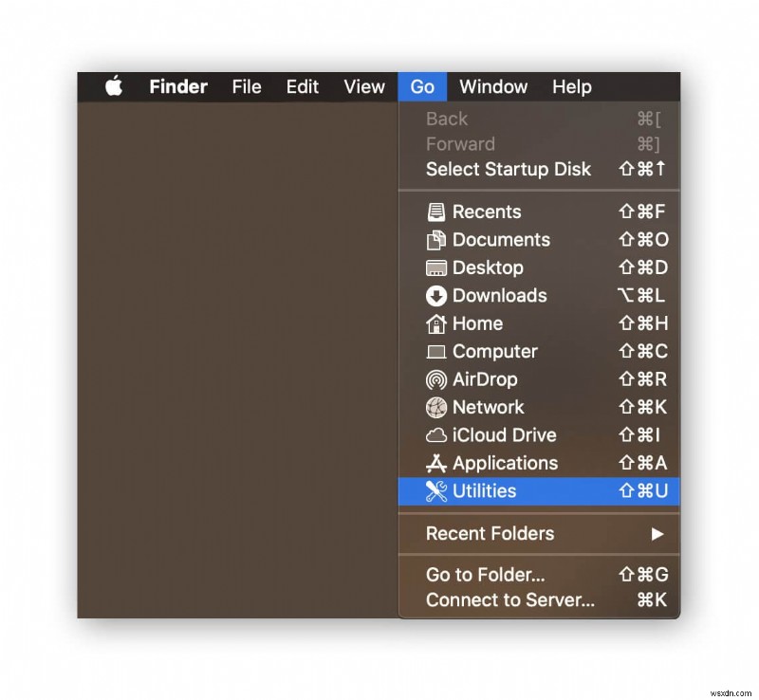The image size is (759, 700).
Task: Open Applications via its A icon
Action: [x=435, y=463]
